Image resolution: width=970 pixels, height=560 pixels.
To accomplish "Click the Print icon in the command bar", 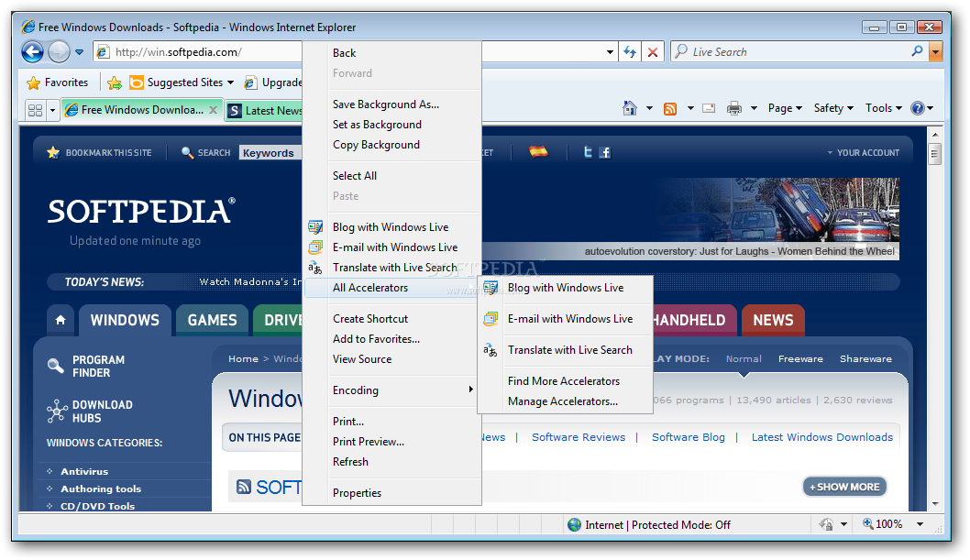I will [x=734, y=108].
